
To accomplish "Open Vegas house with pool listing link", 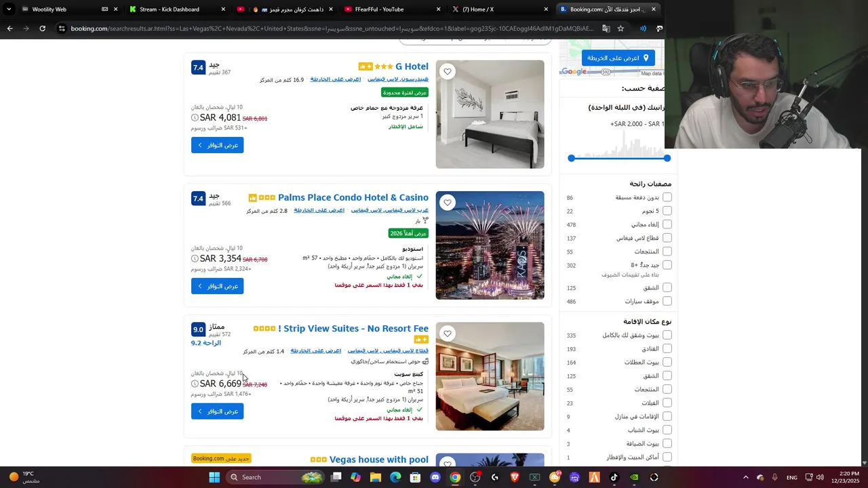I will [379, 460].
